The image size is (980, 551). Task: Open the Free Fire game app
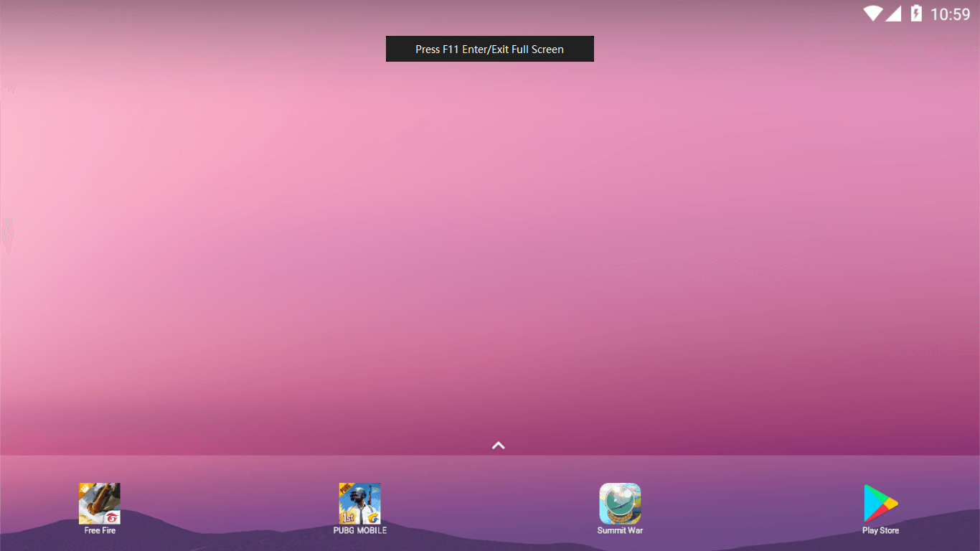pos(100,504)
